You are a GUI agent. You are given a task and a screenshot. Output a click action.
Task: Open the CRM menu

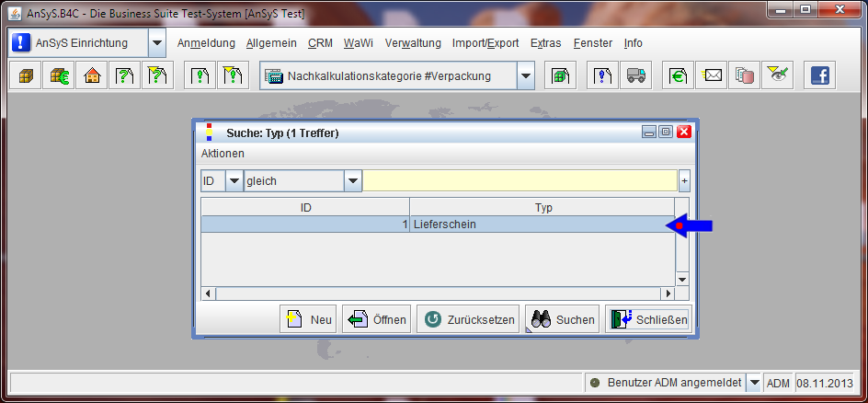320,43
